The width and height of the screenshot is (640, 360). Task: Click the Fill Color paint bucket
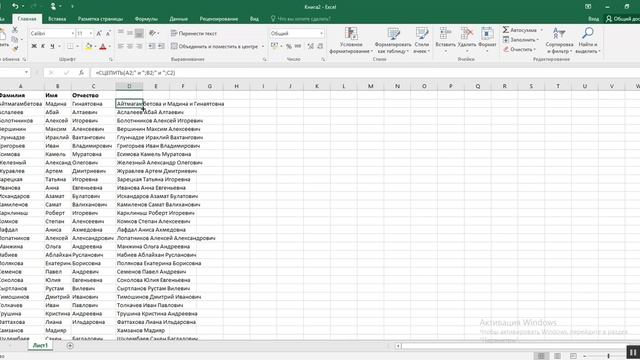(89, 47)
